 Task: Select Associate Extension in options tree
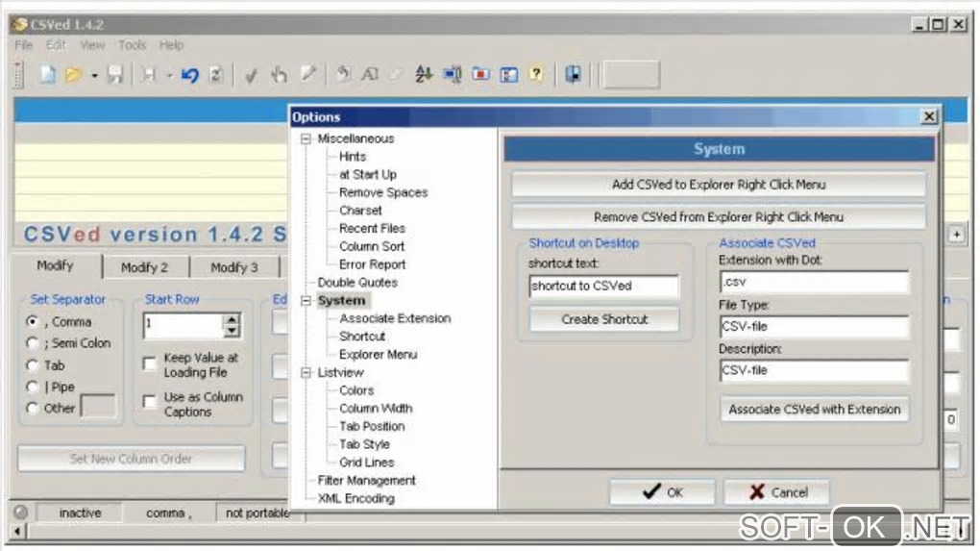pyautogui.click(x=395, y=318)
